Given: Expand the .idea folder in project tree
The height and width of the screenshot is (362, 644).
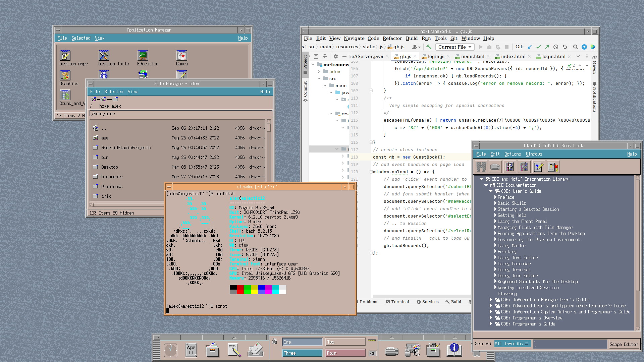Looking at the screenshot, I should tap(319, 71).
